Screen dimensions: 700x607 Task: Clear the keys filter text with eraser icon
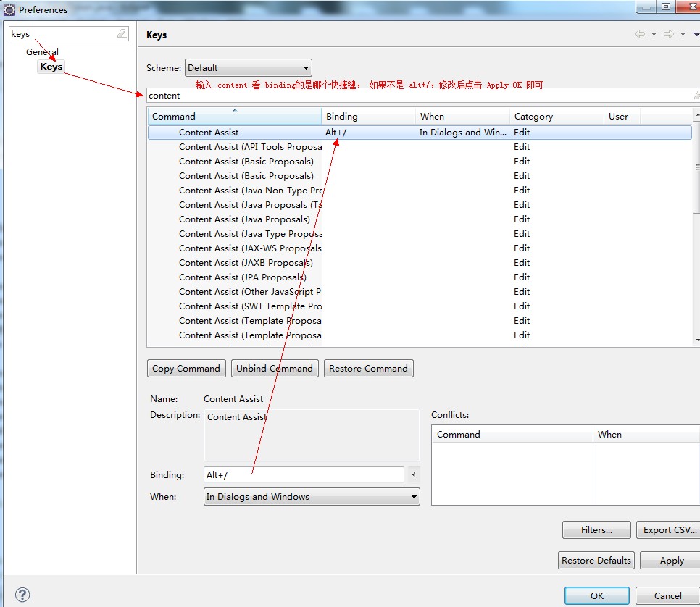121,34
